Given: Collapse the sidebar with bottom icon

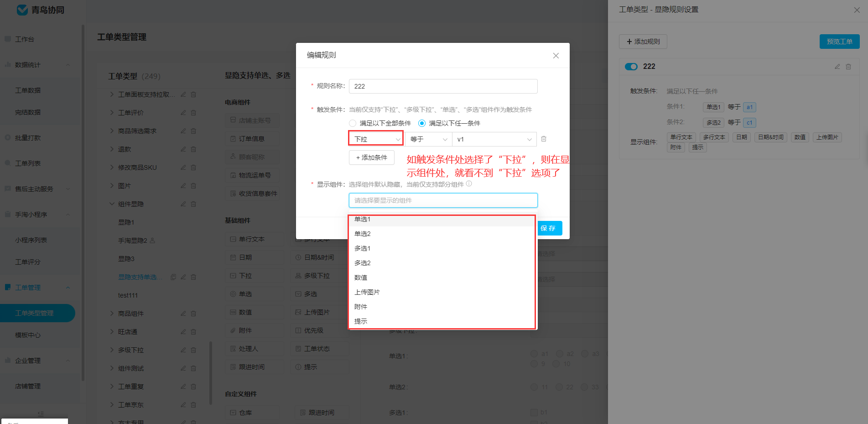Looking at the screenshot, I should coord(41,414).
